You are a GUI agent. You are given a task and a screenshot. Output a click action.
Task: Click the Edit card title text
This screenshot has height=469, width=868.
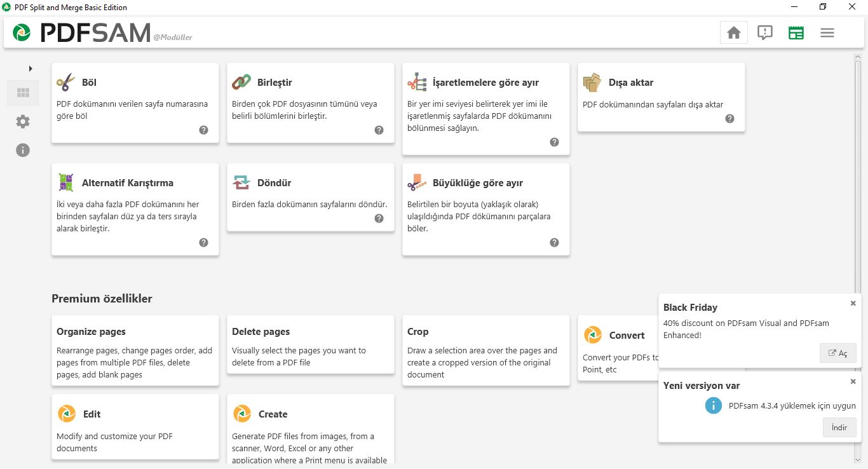tap(92, 414)
